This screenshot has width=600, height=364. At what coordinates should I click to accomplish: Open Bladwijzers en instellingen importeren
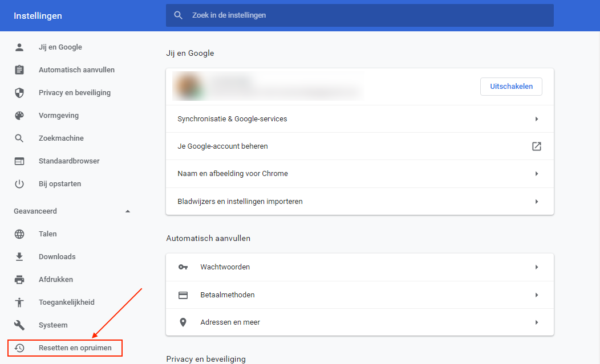(x=360, y=202)
